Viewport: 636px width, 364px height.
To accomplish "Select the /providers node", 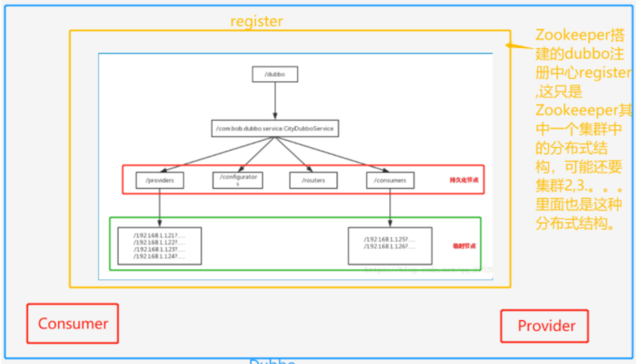I will (159, 180).
